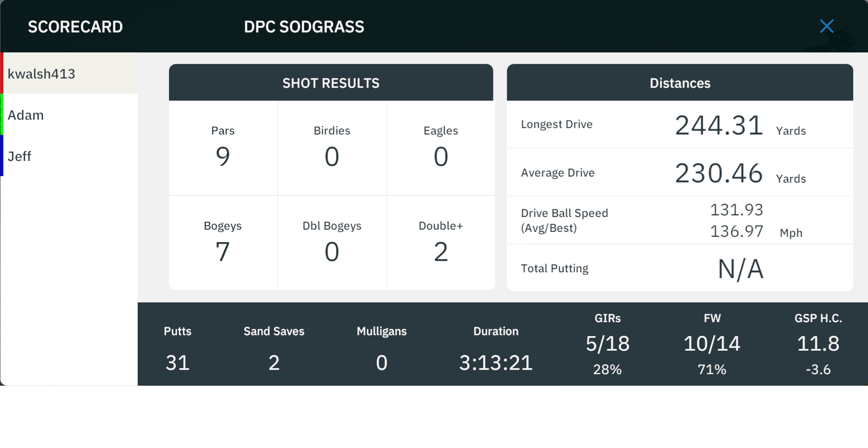Viewport: 868px width, 448px height.
Task: Click the Total Putting N/A row
Action: coord(680,268)
